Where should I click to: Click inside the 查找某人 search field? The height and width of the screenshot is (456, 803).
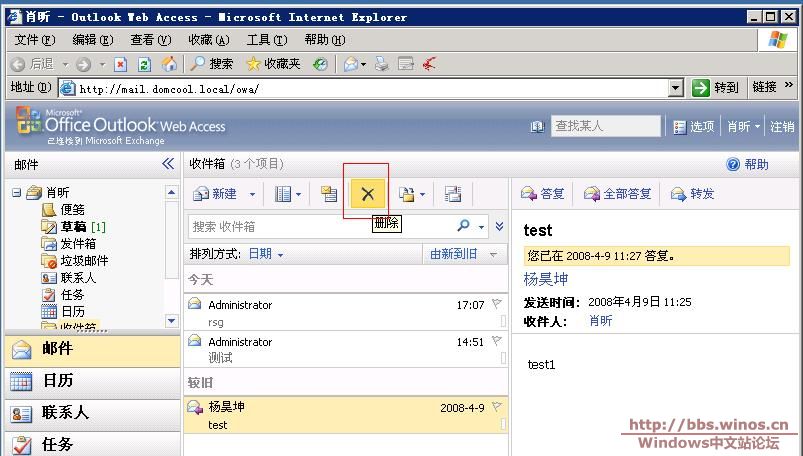[x=606, y=127]
